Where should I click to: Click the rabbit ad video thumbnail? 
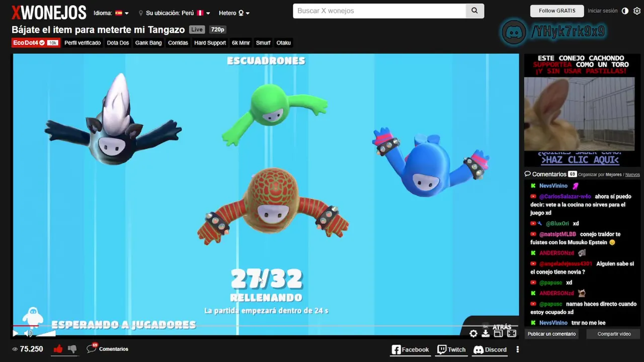[x=579, y=114]
